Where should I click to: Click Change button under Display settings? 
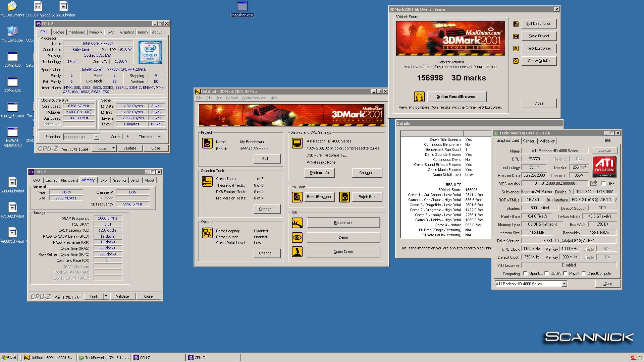[x=367, y=173]
